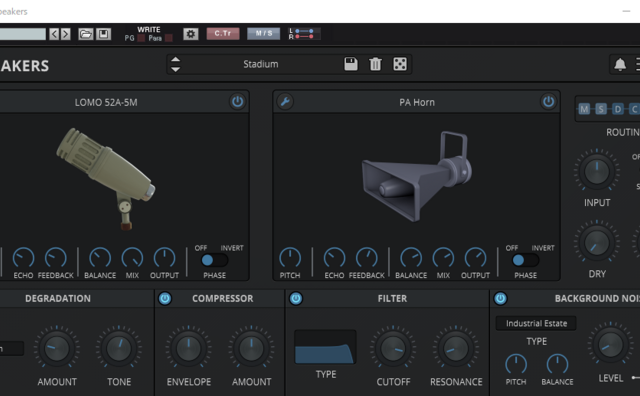Click the PA Horn speaker image
640x396 pixels.
click(417, 176)
